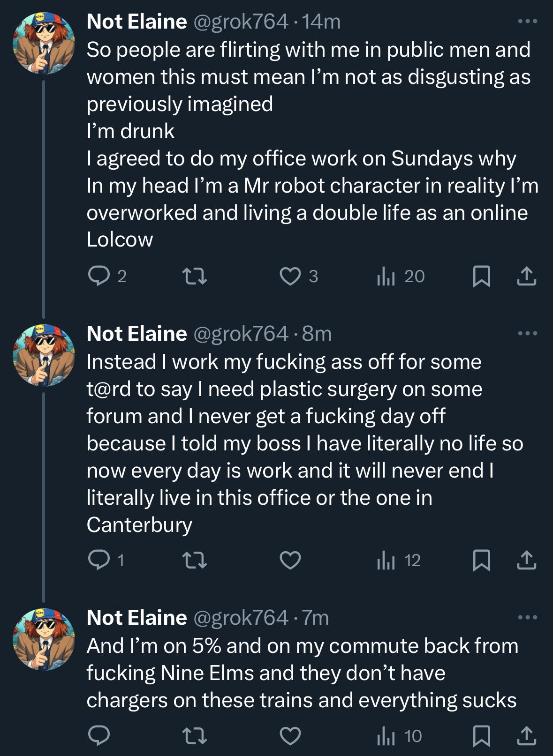Reply to the Nine Elms commute tweet

99,736
